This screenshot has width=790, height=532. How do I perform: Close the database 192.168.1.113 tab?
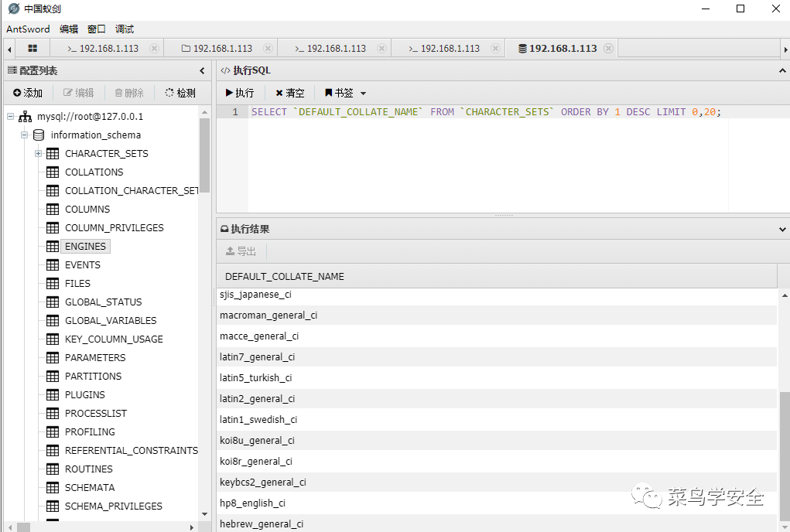[609, 48]
